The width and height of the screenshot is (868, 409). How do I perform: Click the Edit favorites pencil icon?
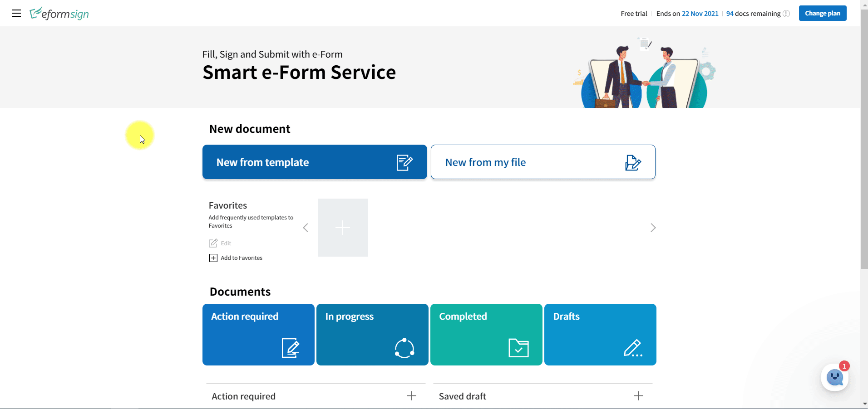tap(213, 243)
